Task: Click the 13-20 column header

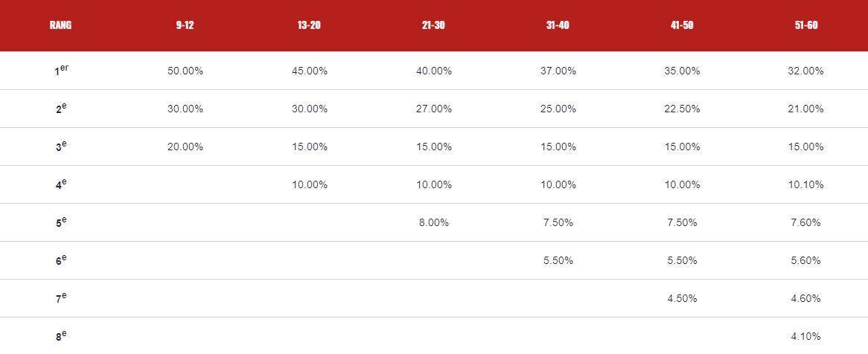Action: [x=309, y=25]
